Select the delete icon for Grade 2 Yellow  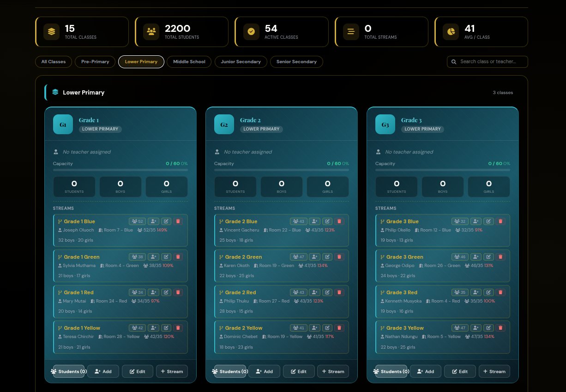point(339,327)
